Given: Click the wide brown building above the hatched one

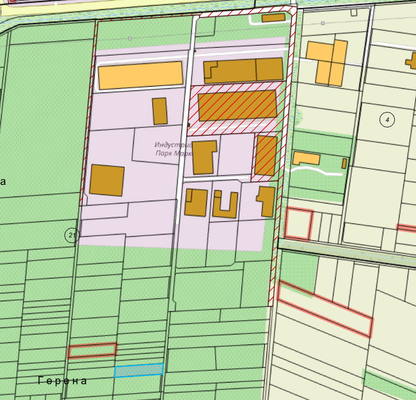Looking at the screenshot, I should click(x=243, y=70).
